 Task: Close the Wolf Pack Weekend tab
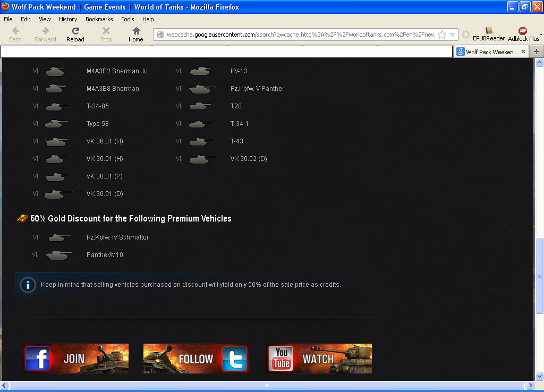click(x=523, y=52)
